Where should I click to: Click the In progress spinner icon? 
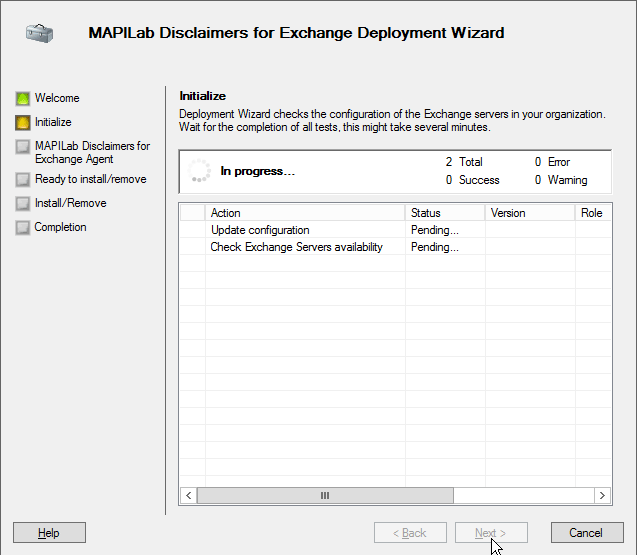(199, 171)
